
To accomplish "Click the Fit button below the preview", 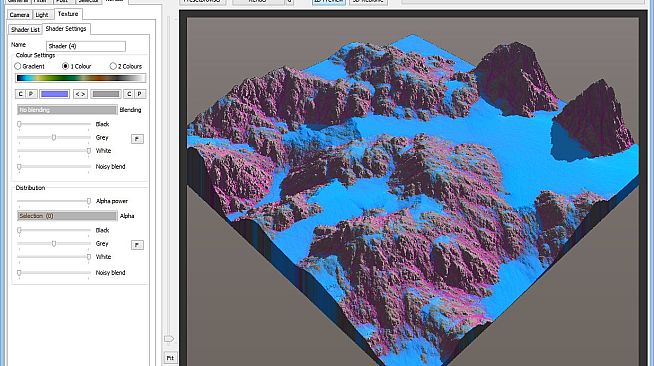I will coord(170,358).
